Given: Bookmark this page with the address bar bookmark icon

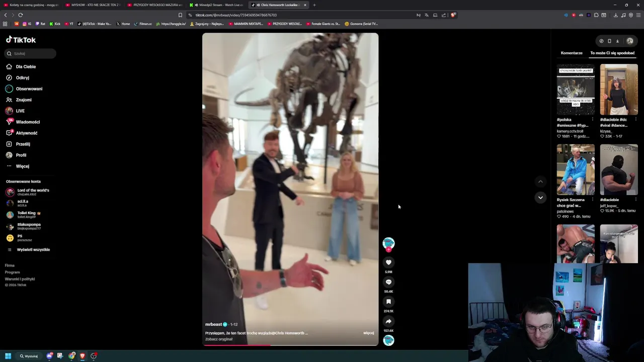Looking at the screenshot, I should click(180, 15).
